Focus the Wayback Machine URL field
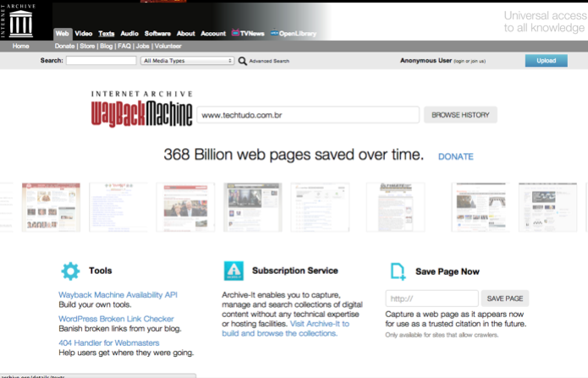The height and width of the screenshot is (378, 588). 308,115
